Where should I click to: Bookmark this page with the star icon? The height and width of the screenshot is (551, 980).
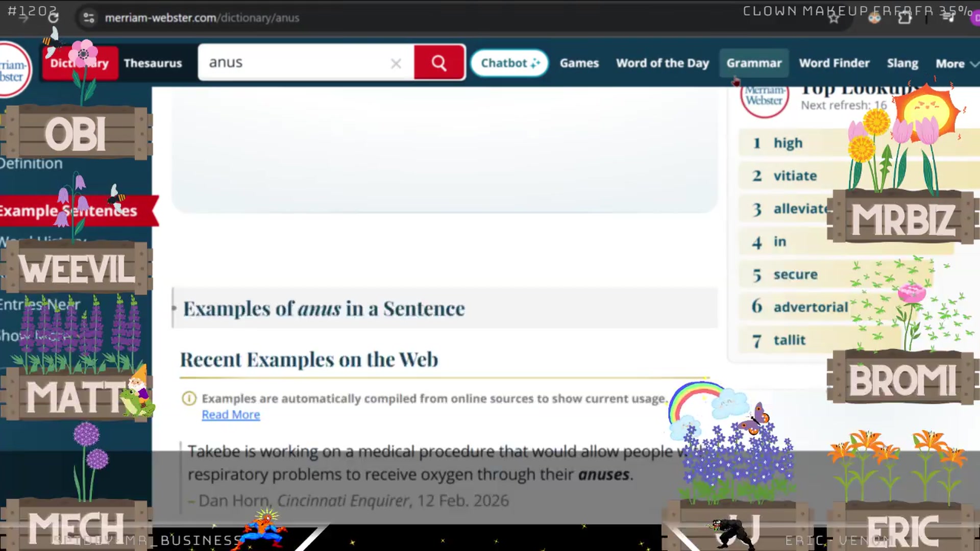(x=834, y=18)
